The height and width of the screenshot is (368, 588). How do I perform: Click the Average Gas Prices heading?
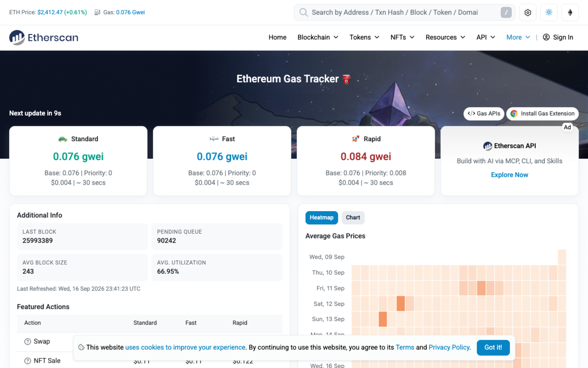coord(335,236)
